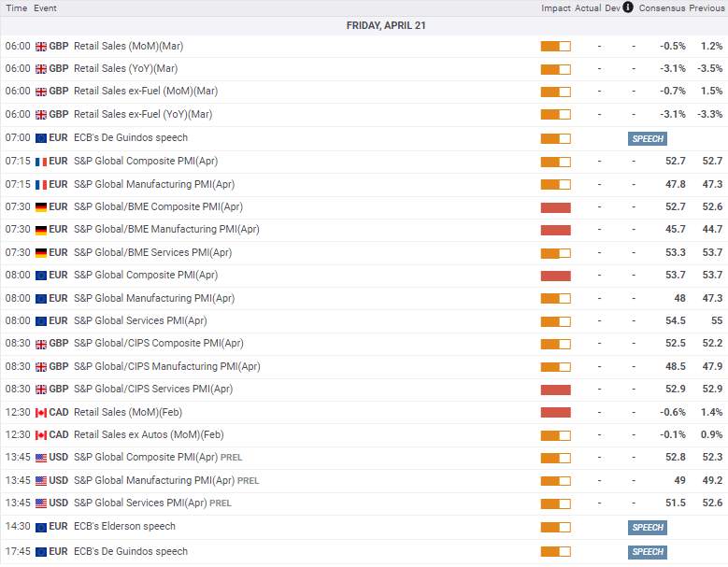Click SPEECH badge on Elderson speech row
This screenshot has height=567, width=728.
(x=648, y=527)
